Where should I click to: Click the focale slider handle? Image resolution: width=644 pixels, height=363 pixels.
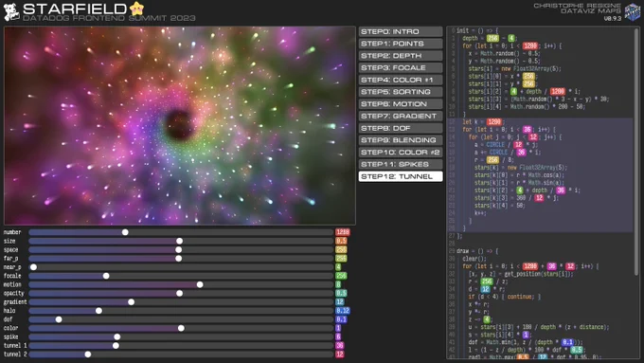click(x=106, y=276)
